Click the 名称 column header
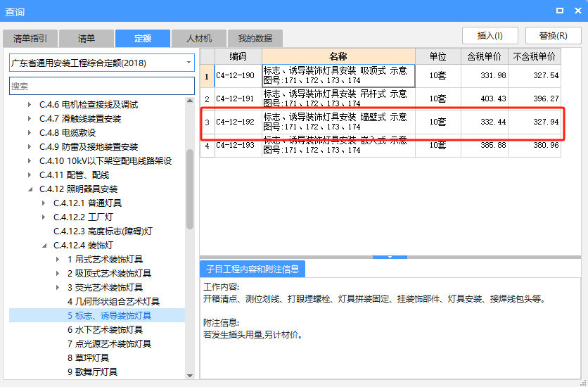The height and width of the screenshot is (387, 588). [x=338, y=56]
